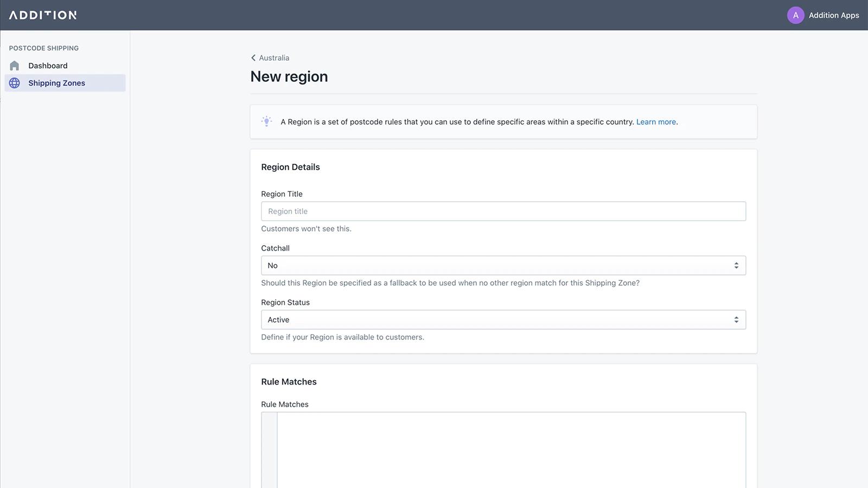This screenshot has width=868, height=488.
Task: Navigate back using the Australia link
Action: (274, 57)
